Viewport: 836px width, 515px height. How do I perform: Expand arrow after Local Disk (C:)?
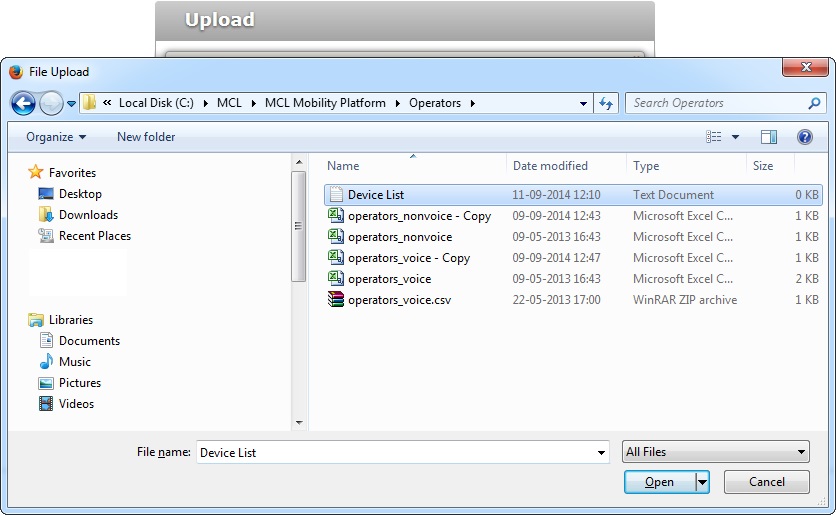206,103
